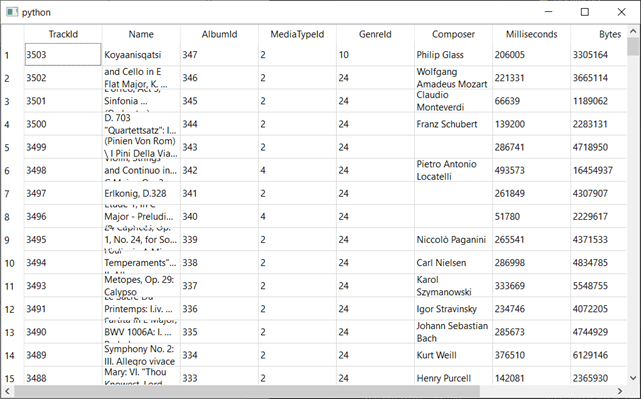Select AlbumId cell 333
The image size is (641, 399).
[x=219, y=377]
